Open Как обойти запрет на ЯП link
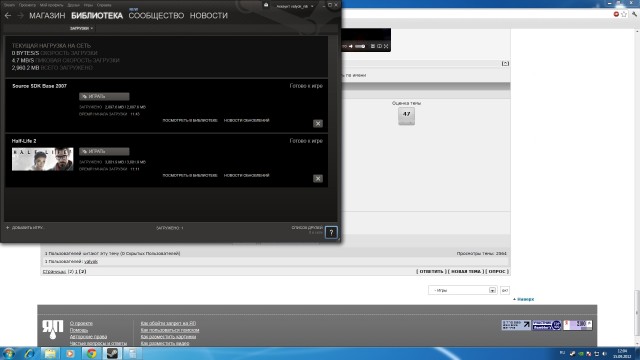Image resolution: width=640 pixels, height=360 pixels. point(168,324)
